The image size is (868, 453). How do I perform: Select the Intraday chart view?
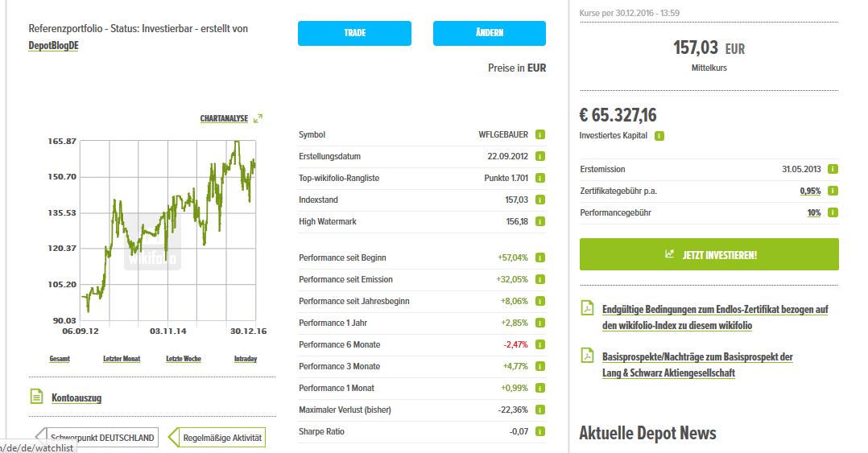point(246,358)
